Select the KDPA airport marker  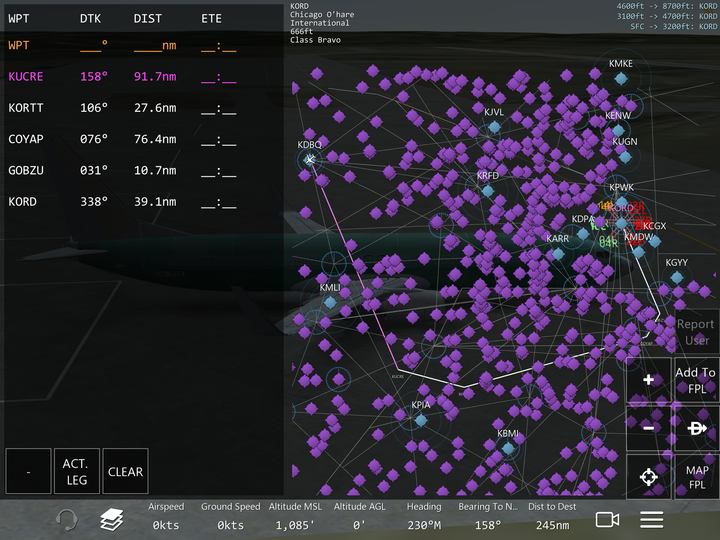[x=583, y=234]
